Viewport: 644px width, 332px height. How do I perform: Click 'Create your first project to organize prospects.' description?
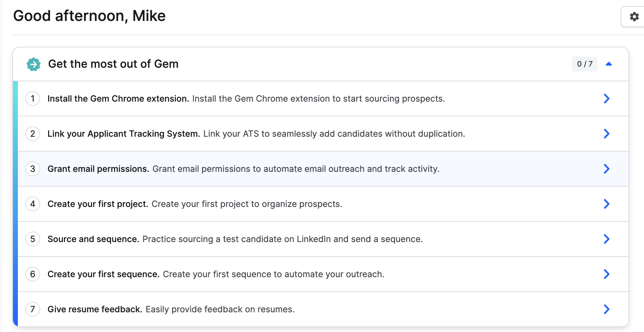click(x=247, y=204)
